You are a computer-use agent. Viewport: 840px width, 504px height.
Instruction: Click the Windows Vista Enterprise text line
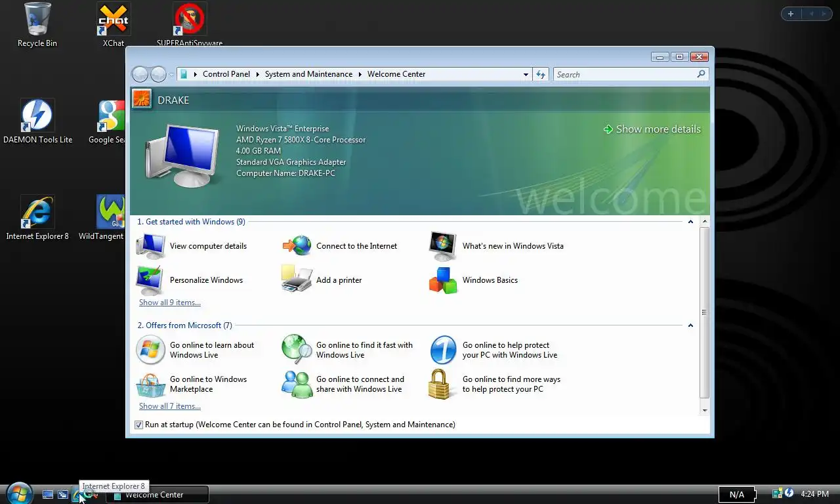click(283, 129)
